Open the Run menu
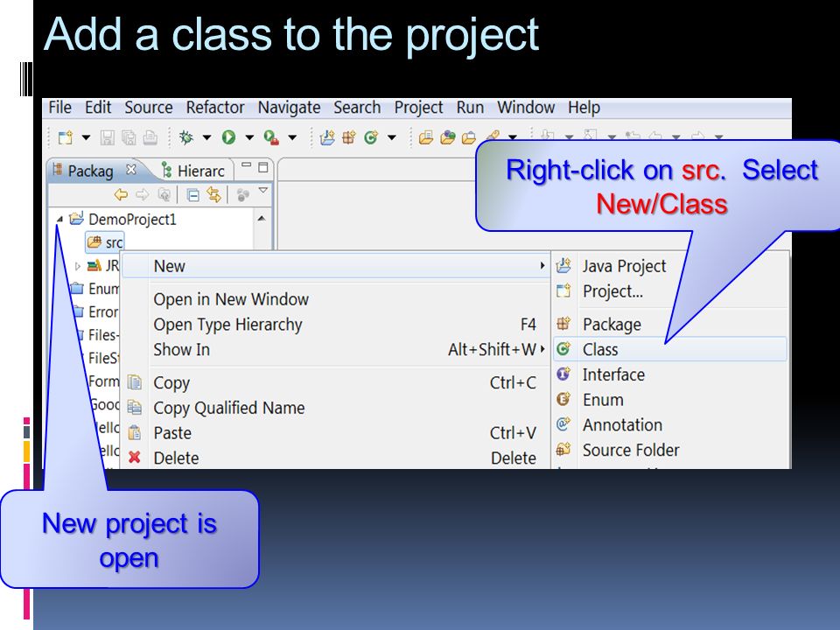The width and height of the screenshot is (840, 630). [x=470, y=107]
